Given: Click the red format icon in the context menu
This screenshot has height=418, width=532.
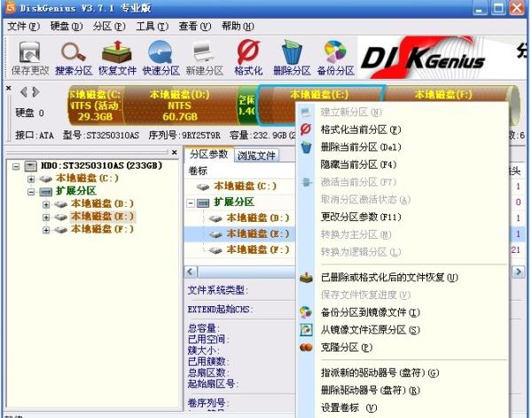Looking at the screenshot, I should coord(306,130).
